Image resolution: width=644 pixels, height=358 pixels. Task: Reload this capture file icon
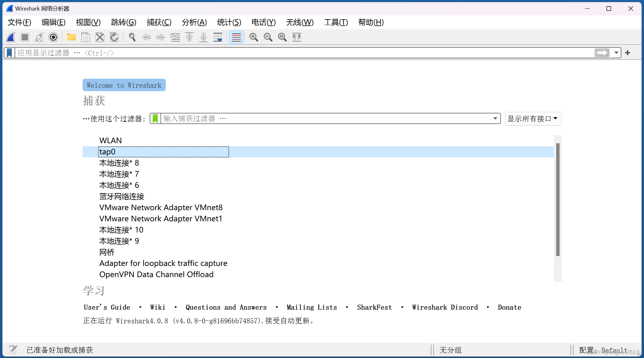point(114,37)
